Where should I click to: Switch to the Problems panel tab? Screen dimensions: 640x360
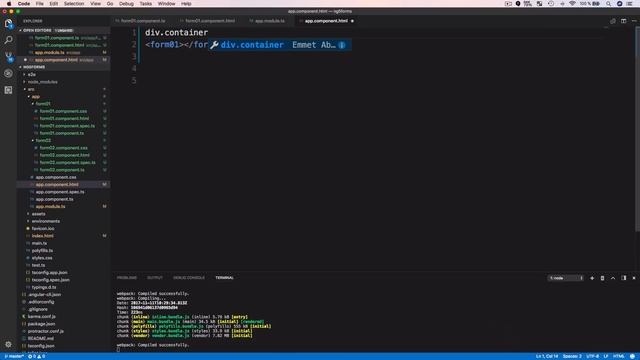pos(127,278)
